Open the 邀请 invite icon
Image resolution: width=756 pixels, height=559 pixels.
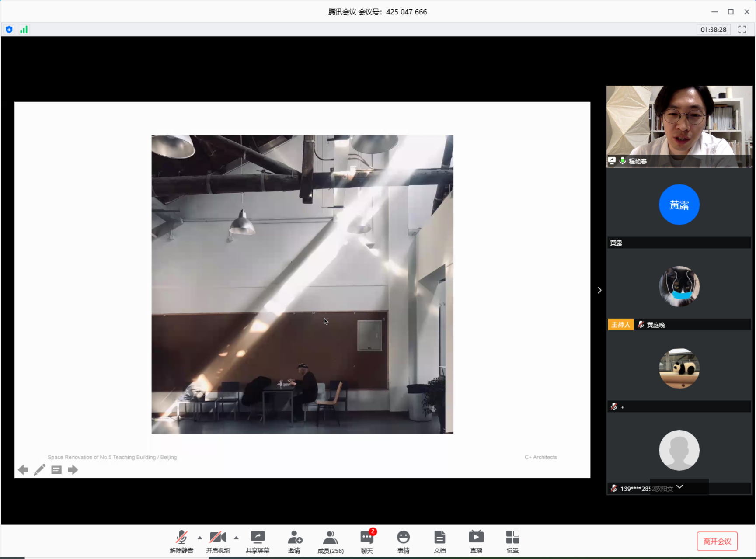click(x=294, y=541)
